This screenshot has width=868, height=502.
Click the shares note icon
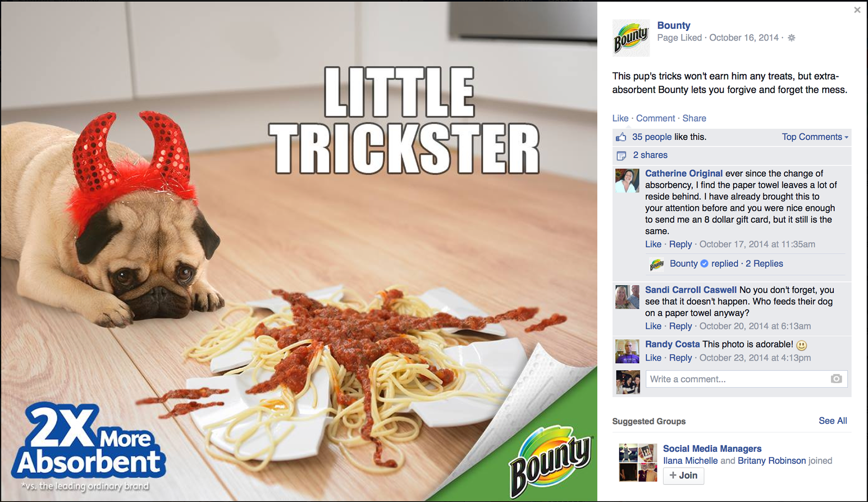pos(621,156)
